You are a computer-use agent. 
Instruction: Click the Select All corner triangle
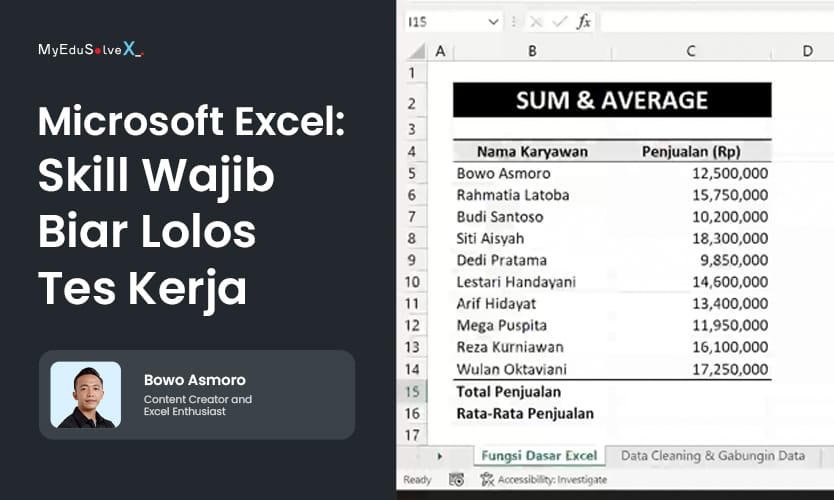pyautogui.click(x=416, y=51)
